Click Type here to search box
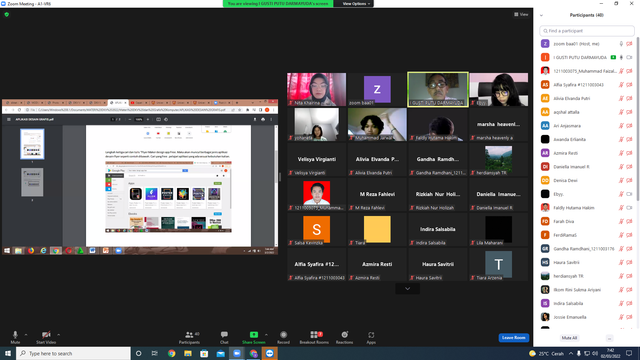Screen dimensions: 640x360 (73, 353)
